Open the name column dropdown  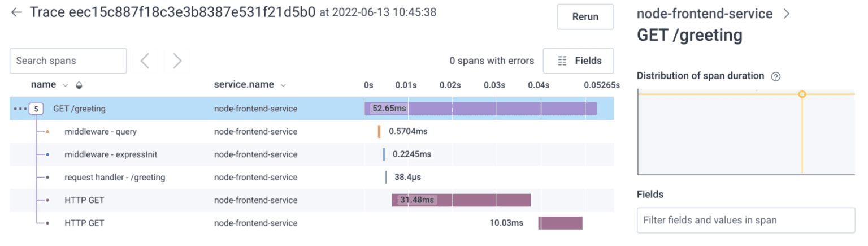[x=65, y=85]
